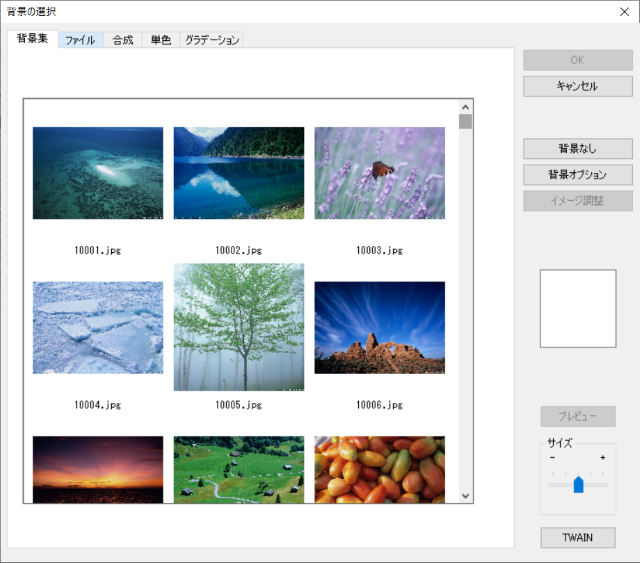Select the 10003.jpg lavender thumbnail

click(380, 173)
